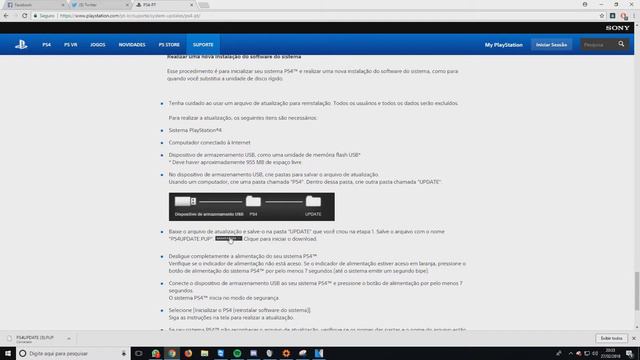Click the taskbar clock and date
Viewport: 640px width, 360px height.
click(610, 353)
